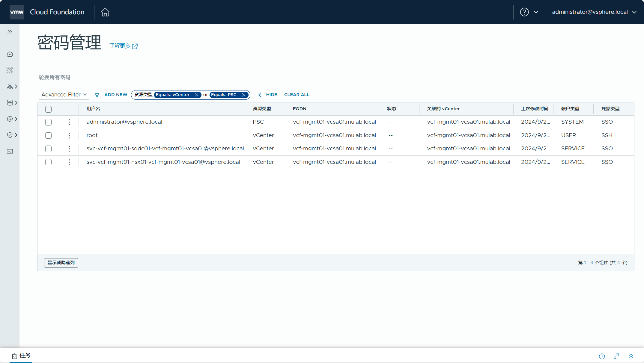Click HIDE to collapse filters

268,95
